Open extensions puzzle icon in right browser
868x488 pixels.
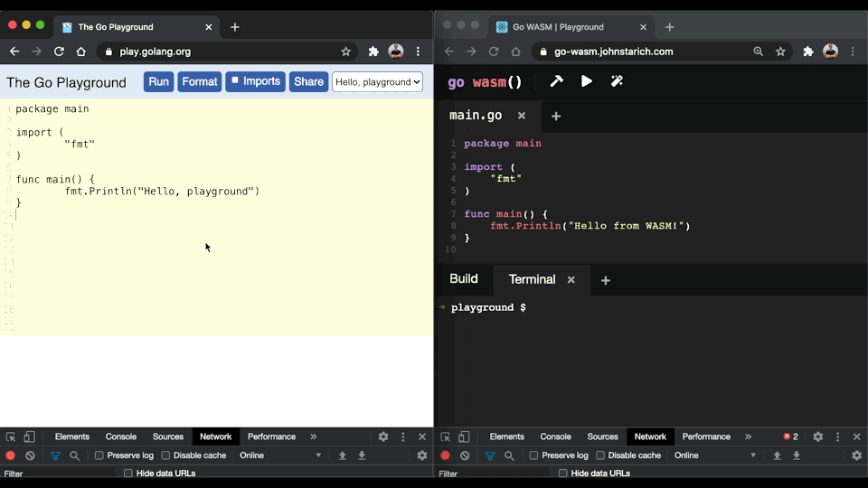808,52
